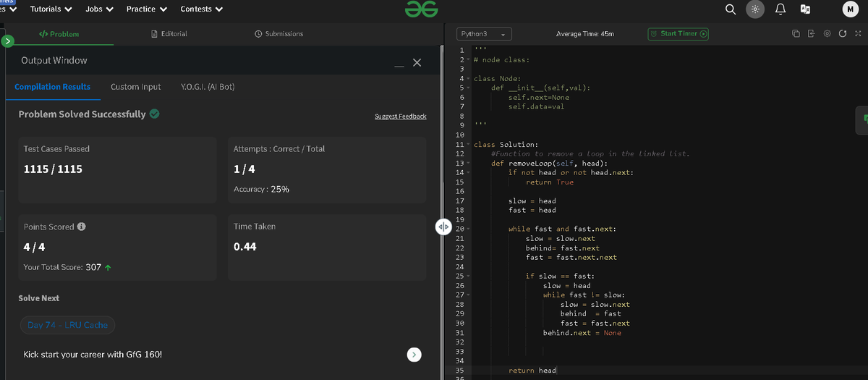
Task: Click the Time Taken 0.44 value
Action: [x=244, y=246]
